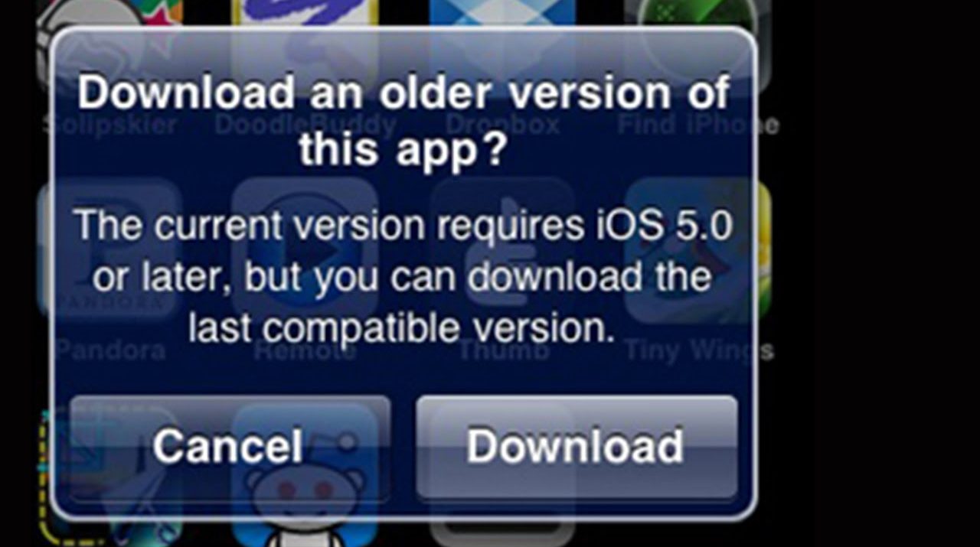Viewport: 980px width, 547px height.
Task: Launch the Remote app play icon
Action: point(305,250)
